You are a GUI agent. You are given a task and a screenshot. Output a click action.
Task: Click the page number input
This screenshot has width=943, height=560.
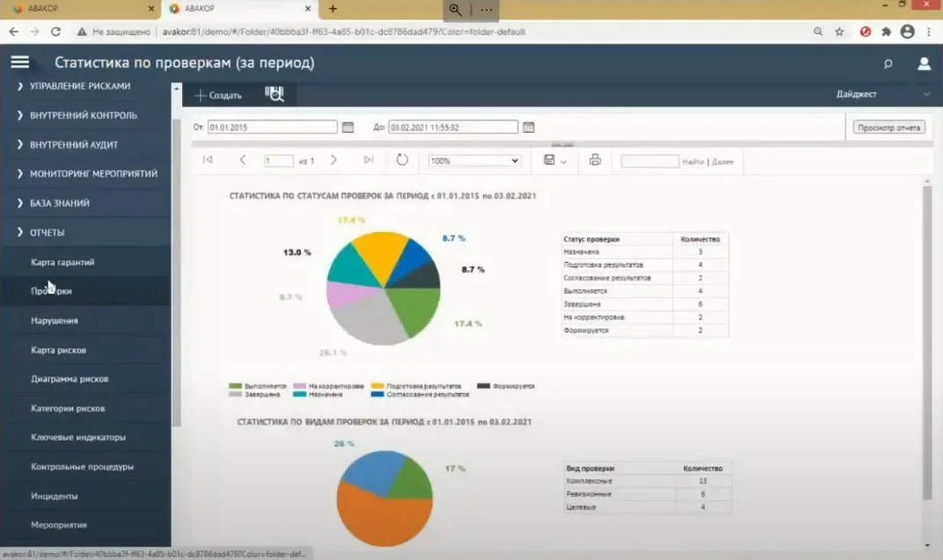pos(279,160)
